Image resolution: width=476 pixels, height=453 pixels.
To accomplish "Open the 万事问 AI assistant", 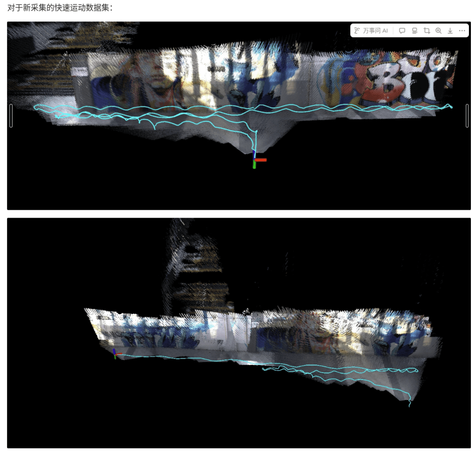I will (x=371, y=31).
